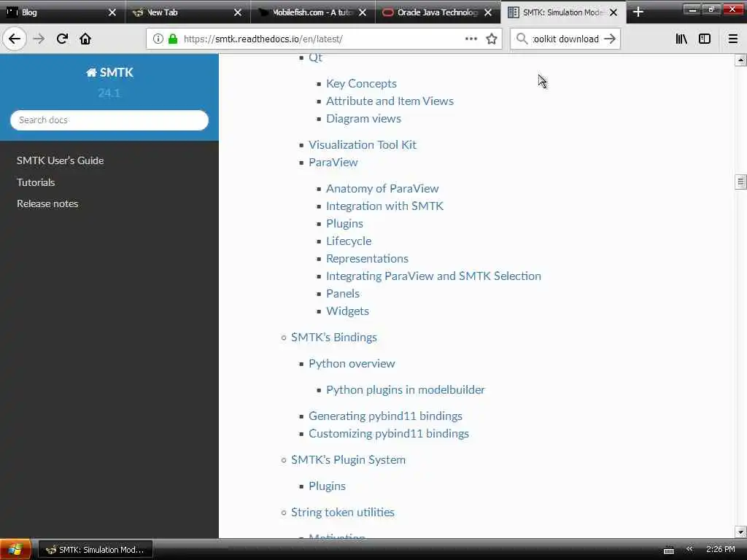The image size is (747, 560).
Task: Open Integrating ParaView and SMTK Selection
Action: click(x=433, y=276)
